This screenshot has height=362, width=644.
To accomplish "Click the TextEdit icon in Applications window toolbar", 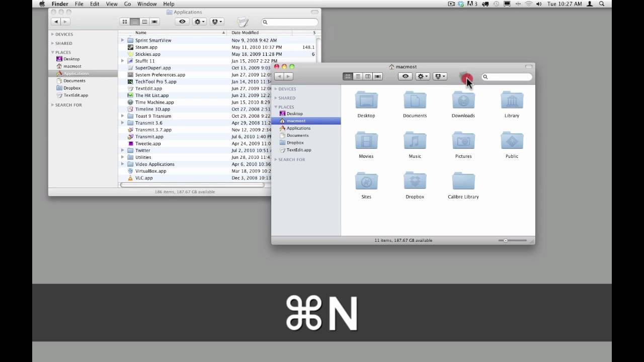I will tap(243, 22).
